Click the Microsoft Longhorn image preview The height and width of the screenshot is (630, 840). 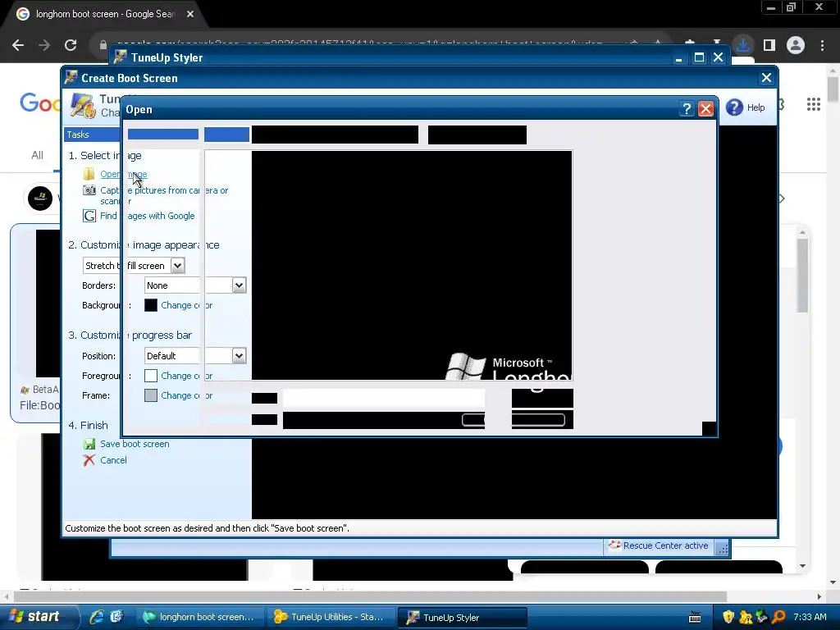(412, 265)
